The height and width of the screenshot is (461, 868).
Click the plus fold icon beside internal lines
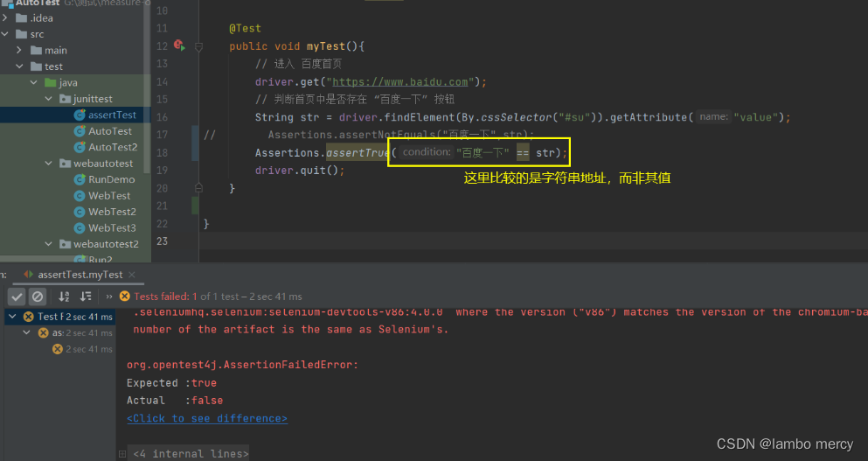pyautogui.click(x=122, y=454)
